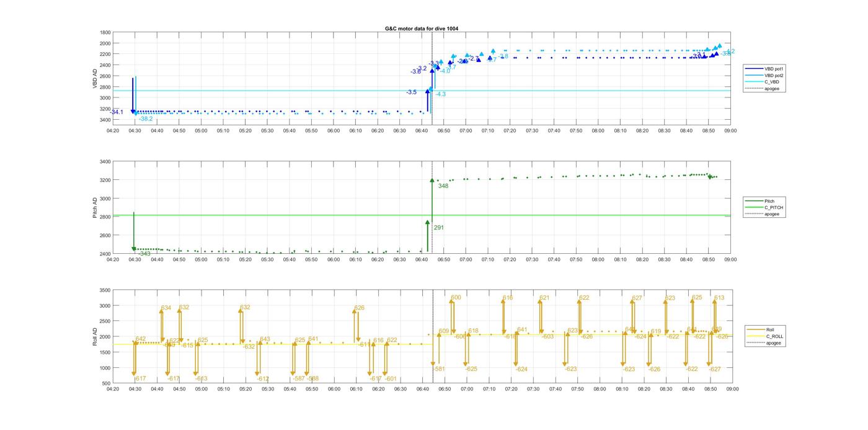Click the '642' roll annotation
Screen dimensions: 868x430
(x=141, y=339)
